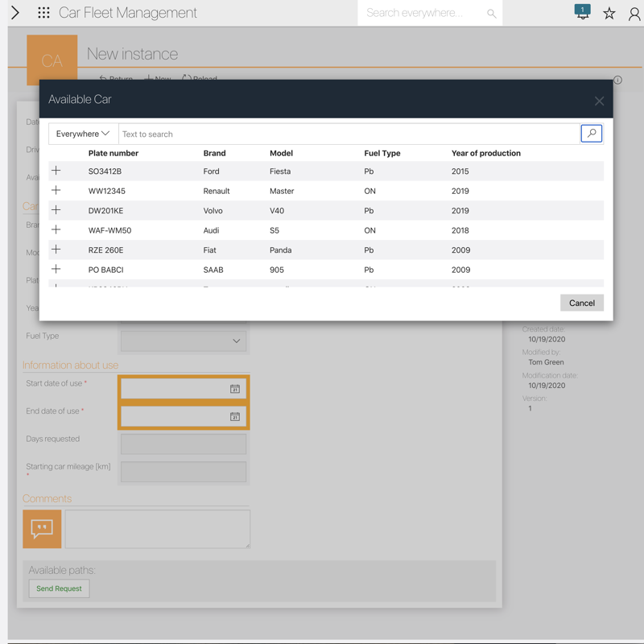Sort by Plate number column header

pyautogui.click(x=114, y=153)
